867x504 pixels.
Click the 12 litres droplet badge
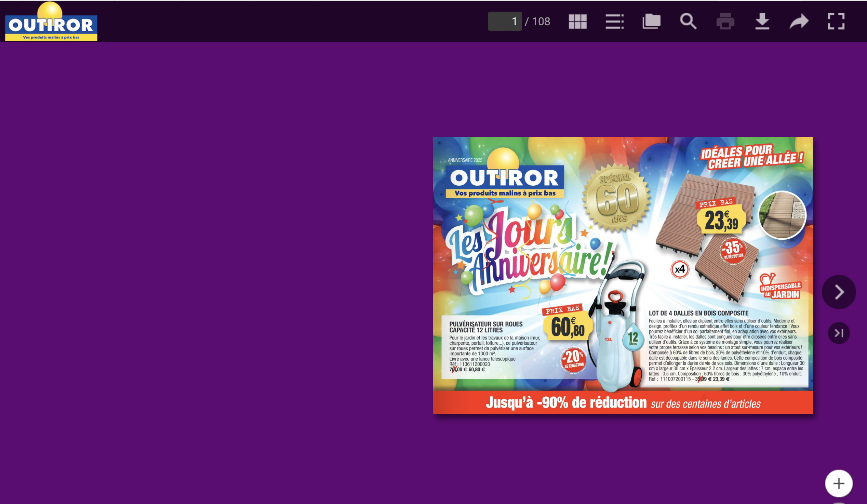click(633, 337)
